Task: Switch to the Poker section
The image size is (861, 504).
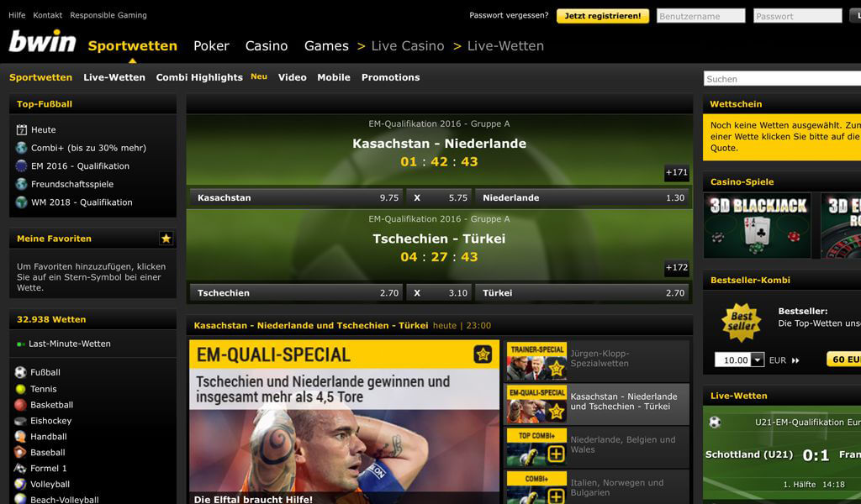Action: click(x=211, y=46)
